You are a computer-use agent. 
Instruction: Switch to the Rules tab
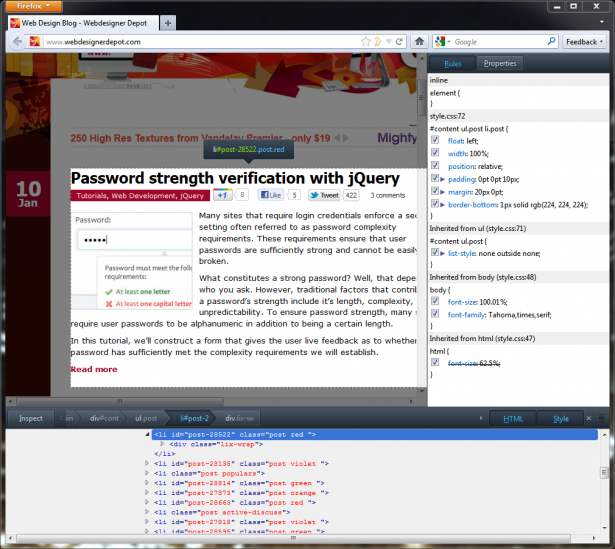pyautogui.click(x=453, y=64)
